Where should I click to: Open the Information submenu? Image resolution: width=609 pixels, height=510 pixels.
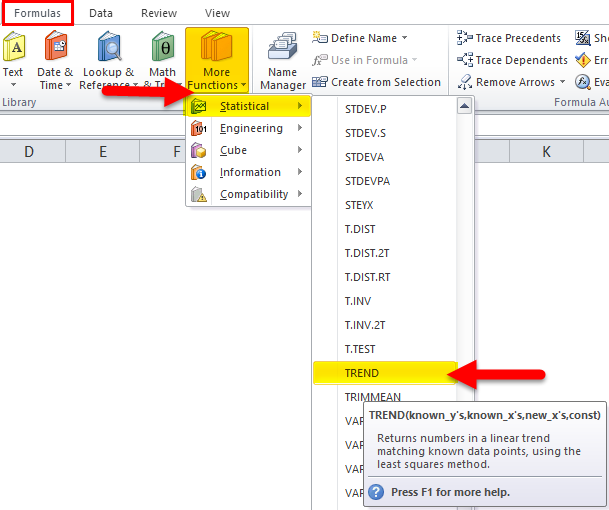pos(248,172)
